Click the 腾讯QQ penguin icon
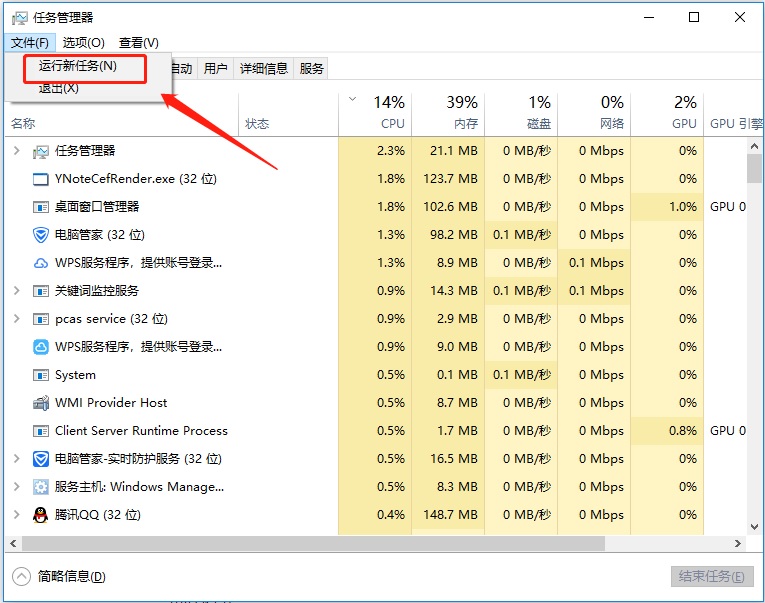This screenshot has height=603, width=765. pos(41,515)
